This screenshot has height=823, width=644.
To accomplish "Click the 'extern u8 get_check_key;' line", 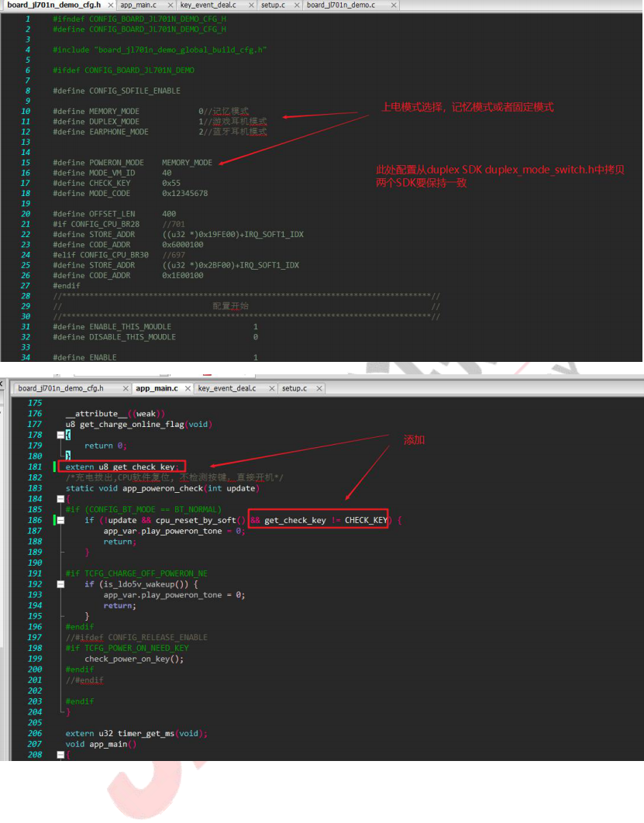I will coord(122,467).
